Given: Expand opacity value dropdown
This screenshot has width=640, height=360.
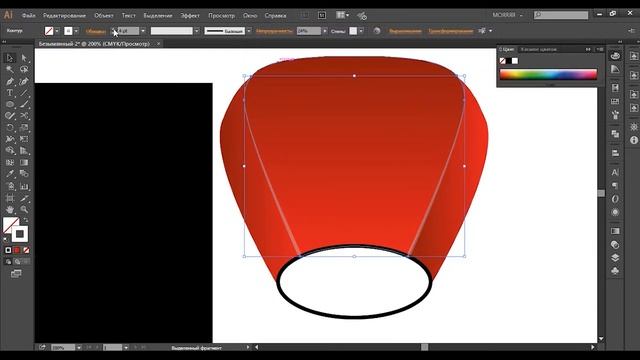Looking at the screenshot, I should [x=325, y=31].
